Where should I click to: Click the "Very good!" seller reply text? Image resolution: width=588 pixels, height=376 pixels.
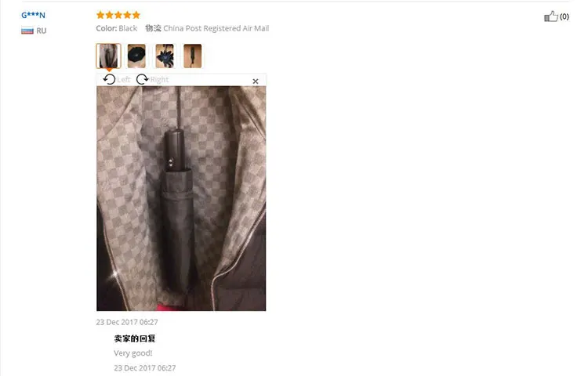pyautogui.click(x=133, y=353)
